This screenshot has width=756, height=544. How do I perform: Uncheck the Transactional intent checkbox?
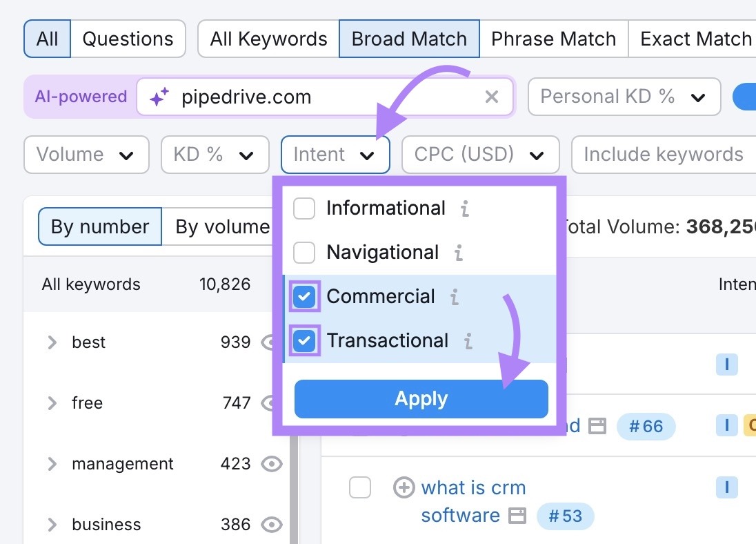(x=304, y=340)
